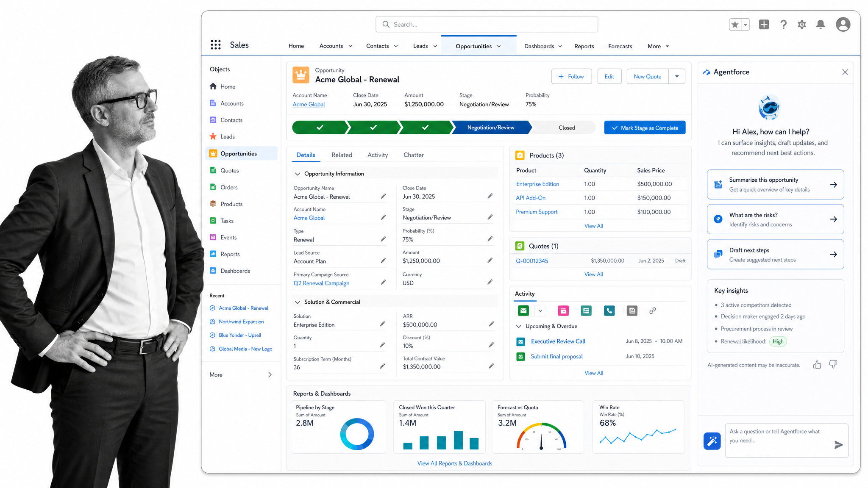Click the link chain icon in Activity
The width and height of the screenshot is (868, 488).
[653, 311]
